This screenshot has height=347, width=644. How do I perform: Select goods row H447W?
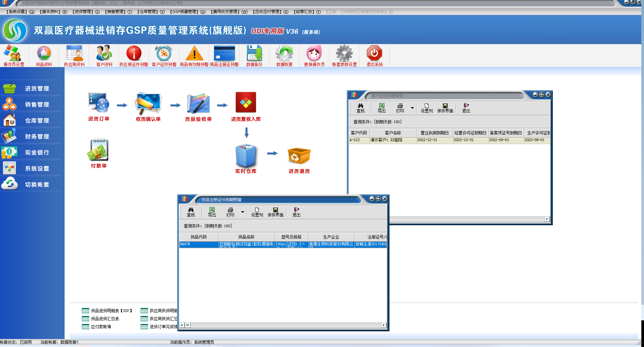click(283, 244)
